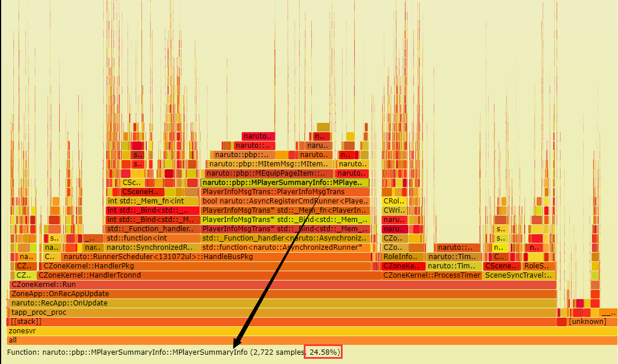Image resolution: width=618 pixels, height=364 pixels.
Task: Click the [[stack]] frame
Action: pyautogui.click(x=282, y=322)
